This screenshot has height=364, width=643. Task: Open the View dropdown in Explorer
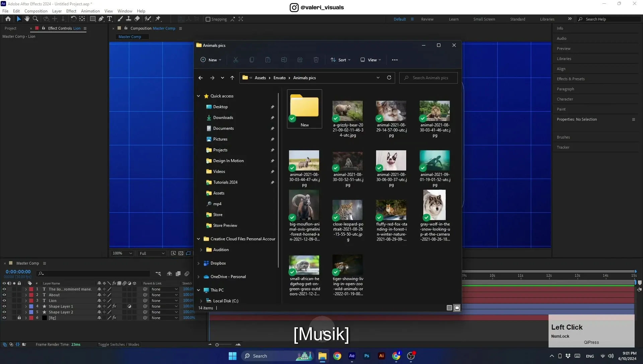click(371, 60)
